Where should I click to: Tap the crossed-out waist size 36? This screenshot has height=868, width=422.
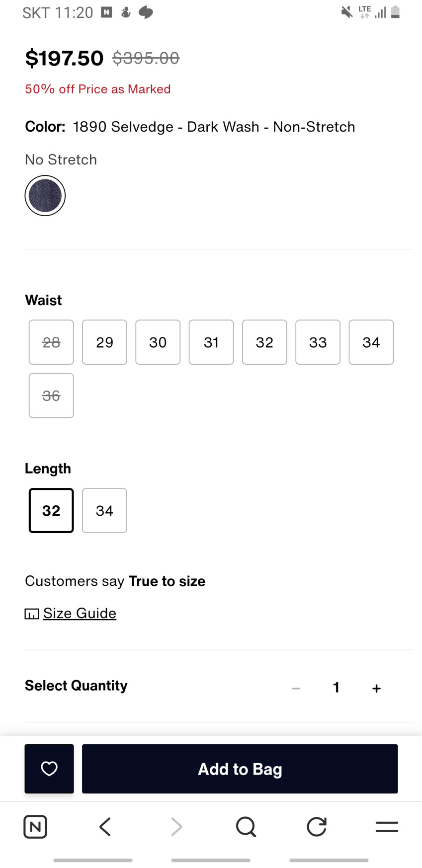pos(51,395)
